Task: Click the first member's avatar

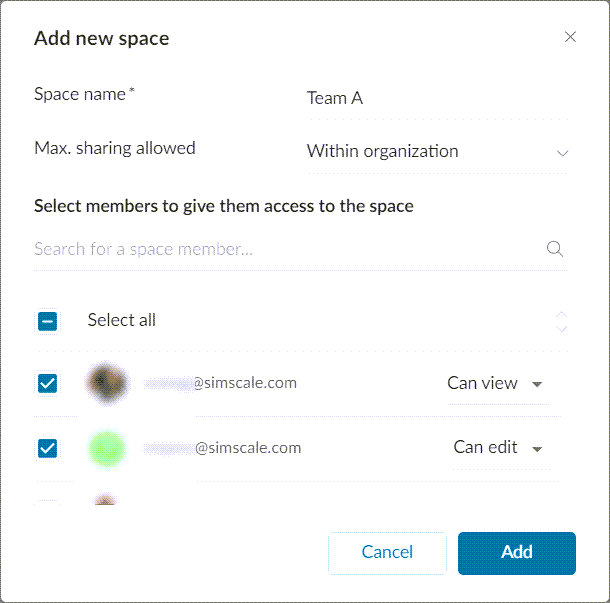Action: tap(105, 383)
